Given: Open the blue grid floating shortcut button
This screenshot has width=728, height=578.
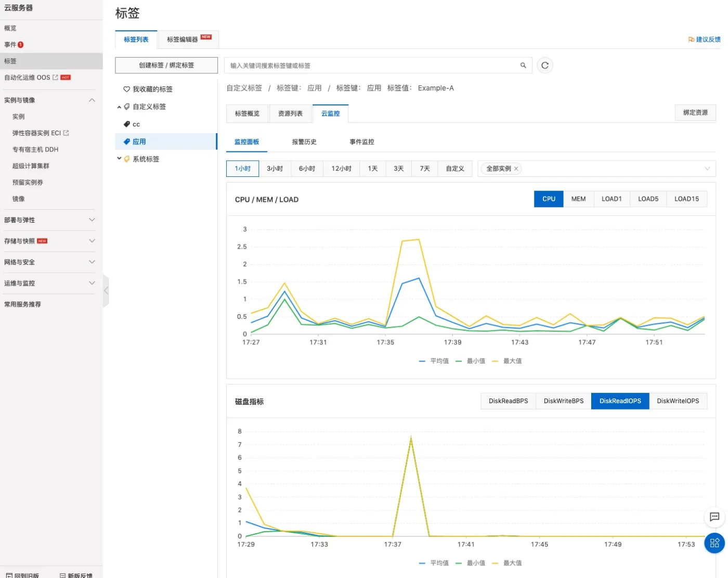Looking at the screenshot, I should (714, 543).
